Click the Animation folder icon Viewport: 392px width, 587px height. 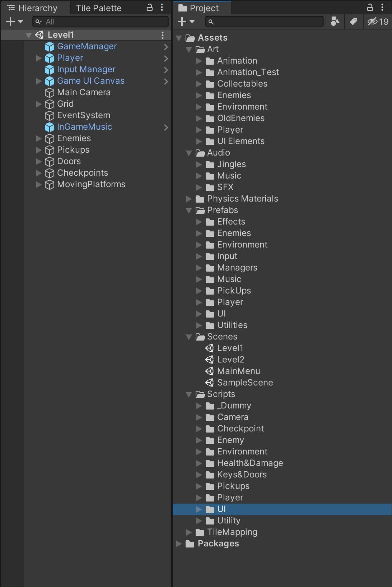click(210, 61)
